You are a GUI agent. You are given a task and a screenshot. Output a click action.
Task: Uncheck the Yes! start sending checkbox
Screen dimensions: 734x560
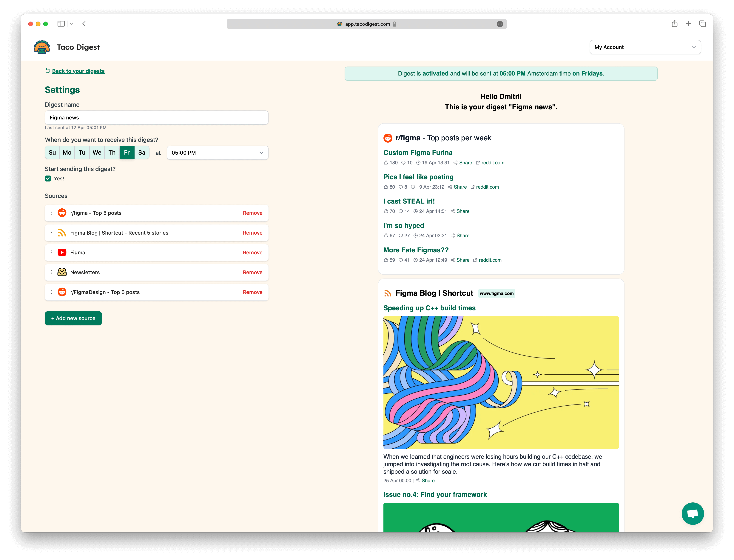pyautogui.click(x=48, y=179)
